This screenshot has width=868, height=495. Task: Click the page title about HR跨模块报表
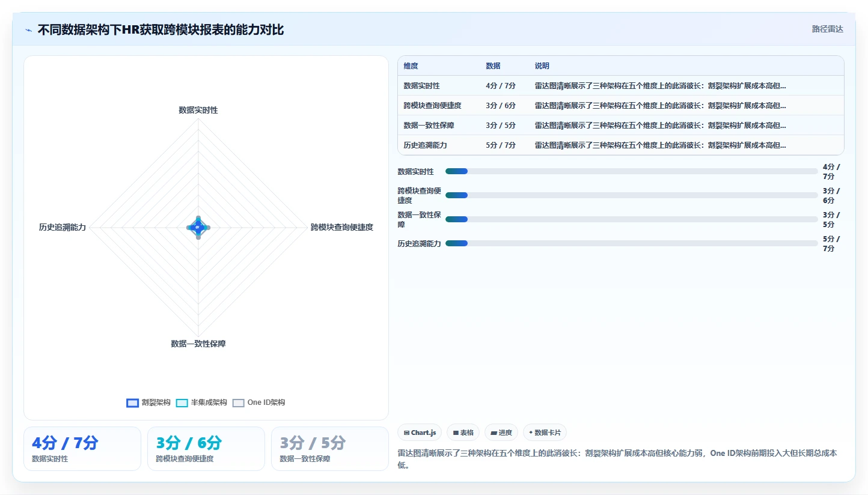pyautogui.click(x=160, y=29)
